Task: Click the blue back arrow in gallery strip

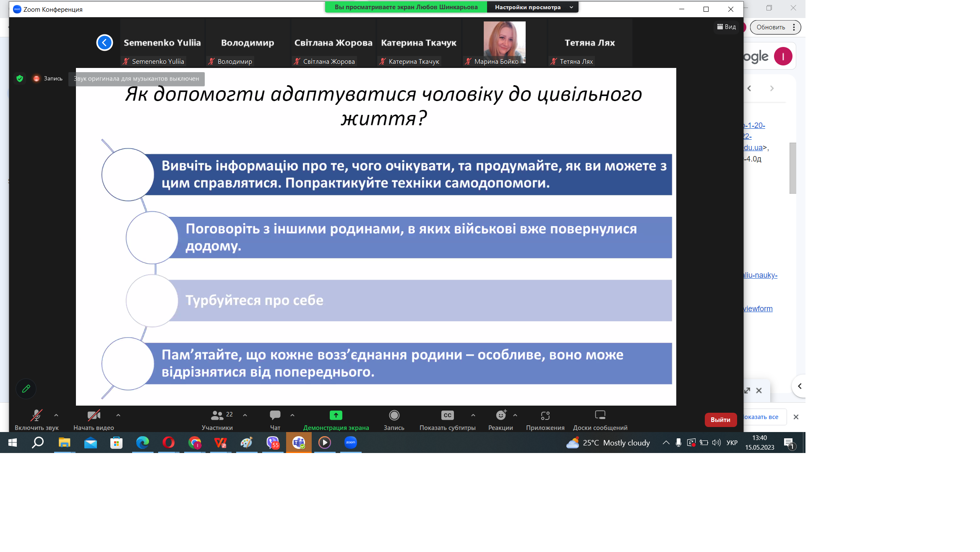Action: pyautogui.click(x=104, y=42)
